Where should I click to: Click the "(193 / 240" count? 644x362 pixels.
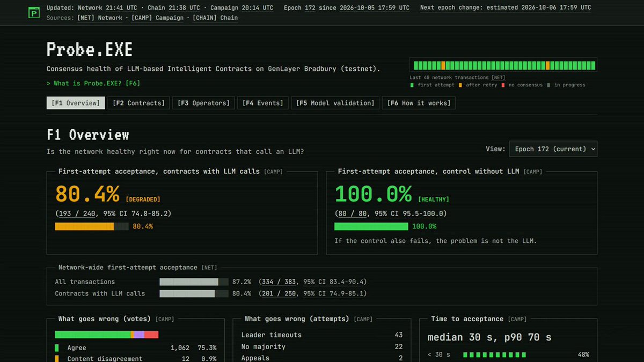tap(76, 213)
